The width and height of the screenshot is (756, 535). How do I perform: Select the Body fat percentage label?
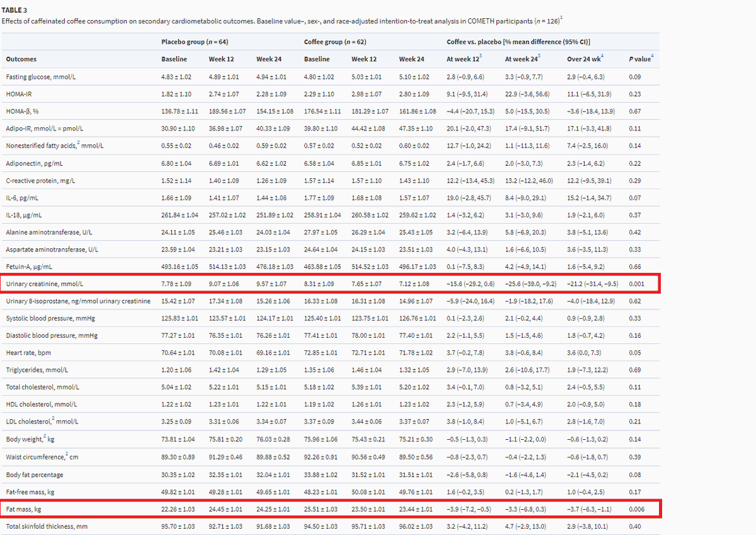pyautogui.click(x=35, y=475)
